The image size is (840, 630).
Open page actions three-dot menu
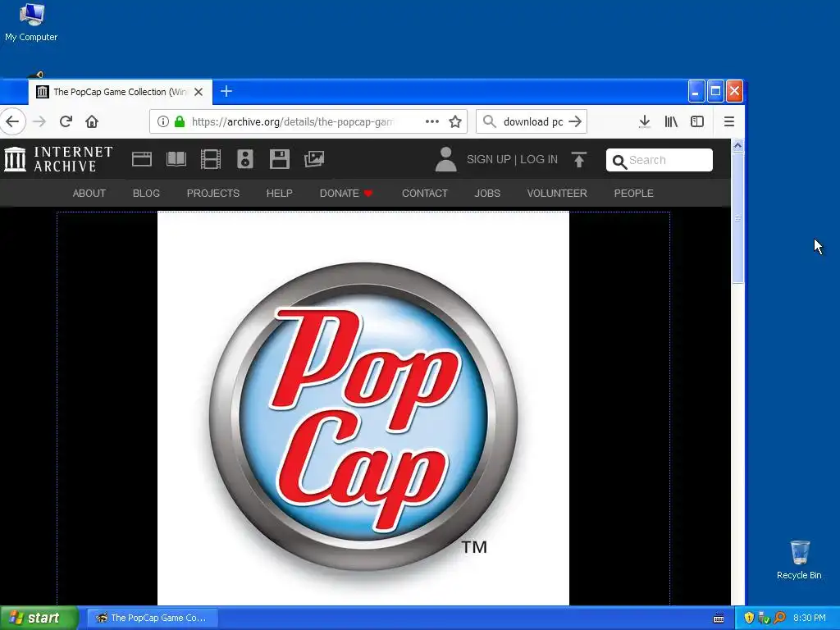(x=431, y=121)
